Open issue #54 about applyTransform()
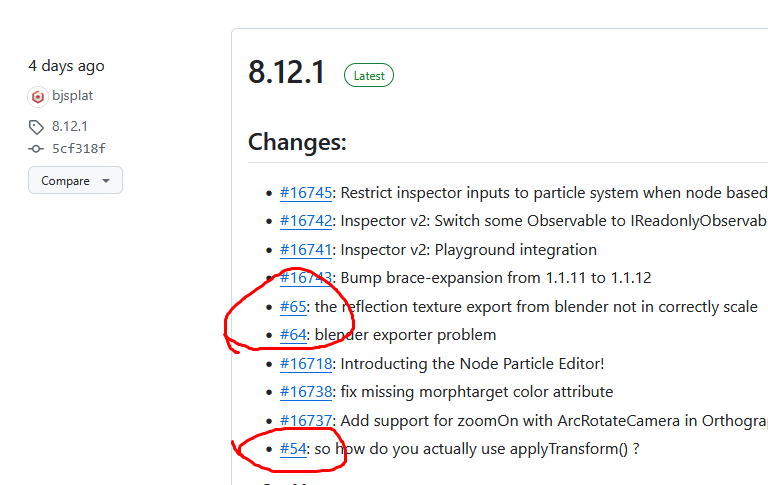This screenshot has width=768, height=485. click(293, 449)
